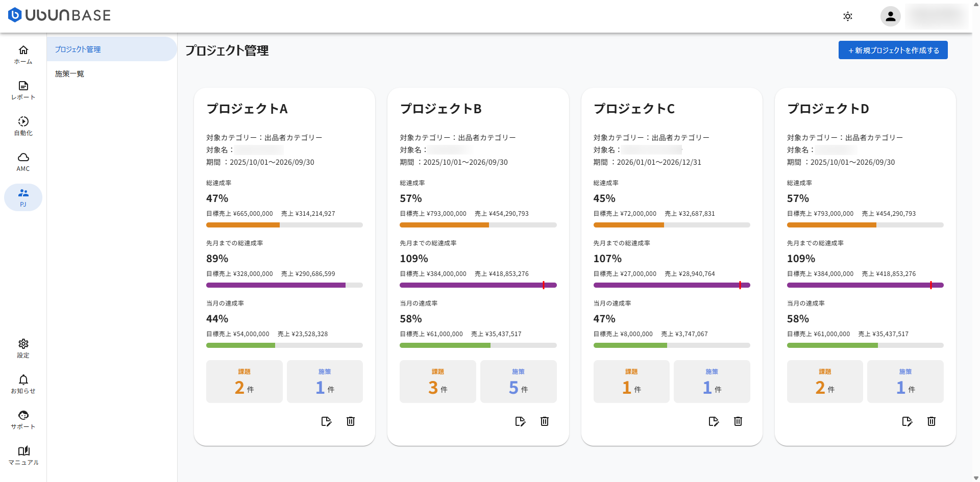Click the user avatar in the header
This screenshot has width=980, height=482.
(890, 16)
